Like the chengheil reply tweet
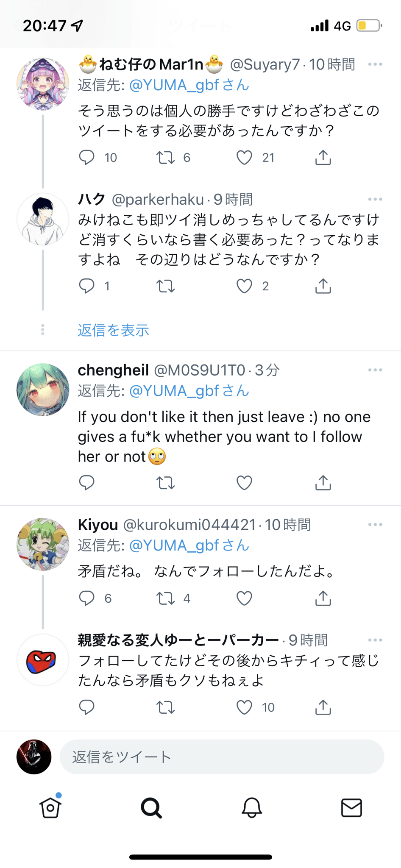Image resolution: width=401 pixels, height=868 pixels. [244, 483]
